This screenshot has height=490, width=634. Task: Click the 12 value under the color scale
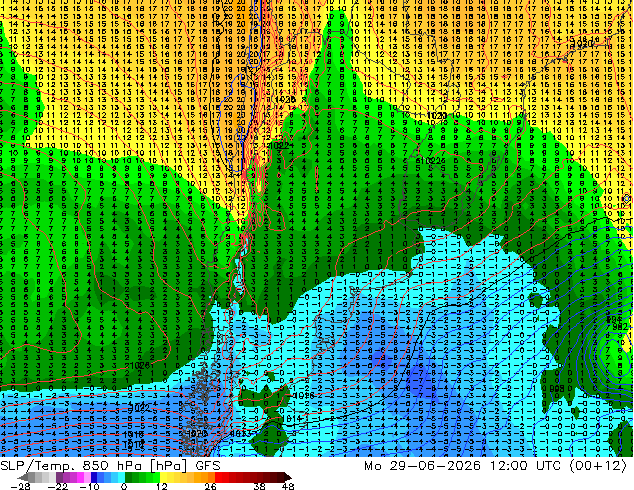pyautogui.click(x=162, y=486)
